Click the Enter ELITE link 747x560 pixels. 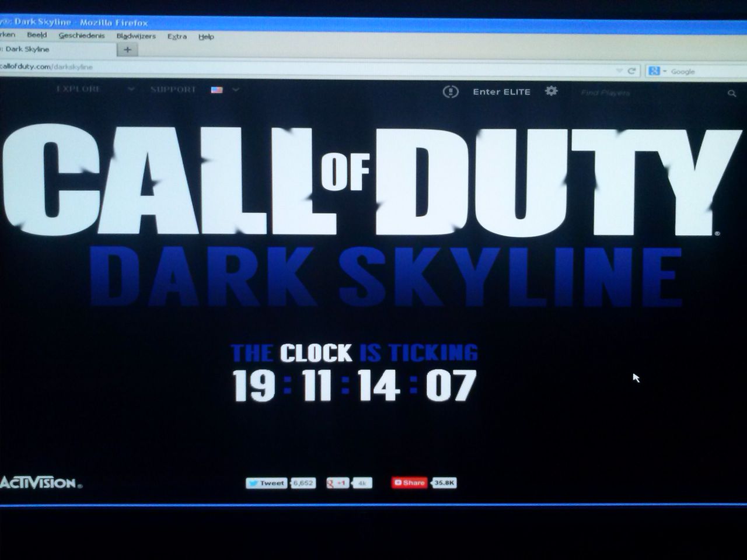(x=501, y=92)
